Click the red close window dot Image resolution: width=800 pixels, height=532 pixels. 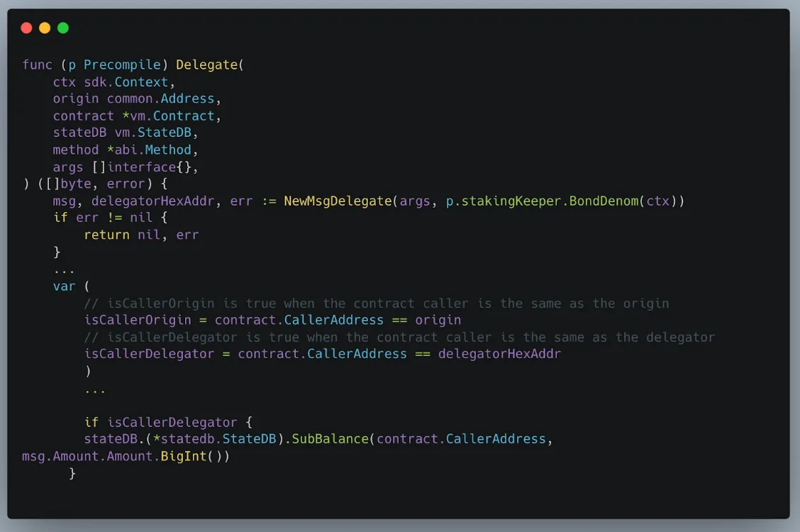pos(26,28)
